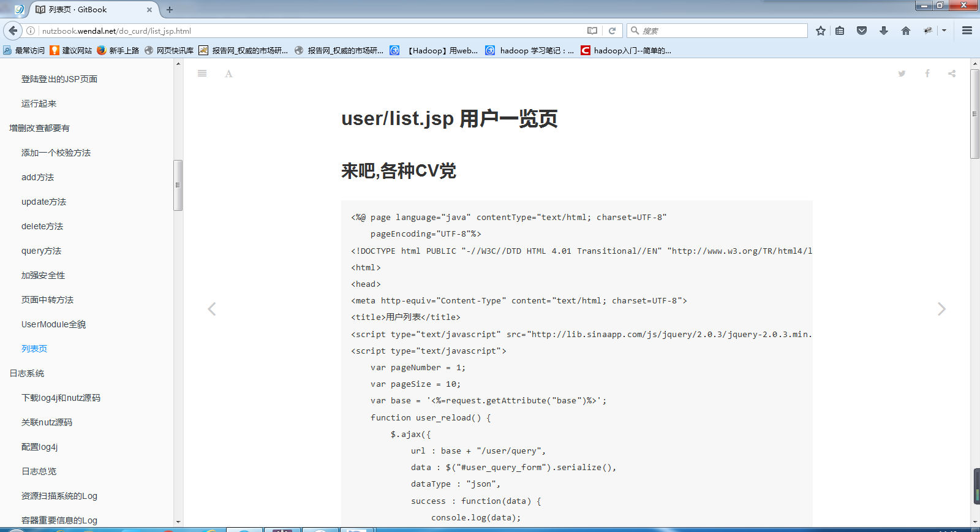Show bookmarks list icon
Viewport: 980px width, 532px height.
840,31
